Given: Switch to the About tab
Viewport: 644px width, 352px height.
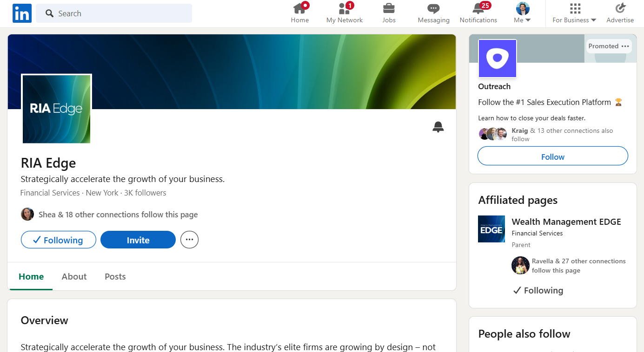Looking at the screenshot, I should point(74,277).
